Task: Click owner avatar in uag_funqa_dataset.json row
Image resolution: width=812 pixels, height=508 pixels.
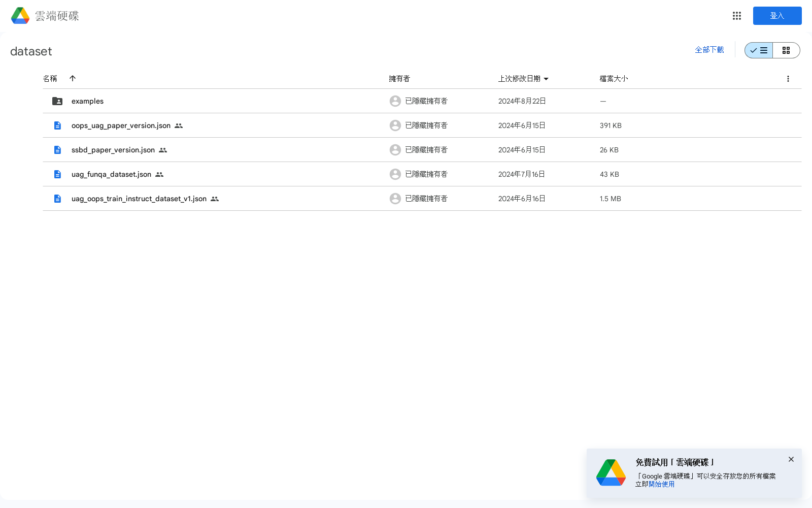Action: pyautogui.click(x=395, y=174)
